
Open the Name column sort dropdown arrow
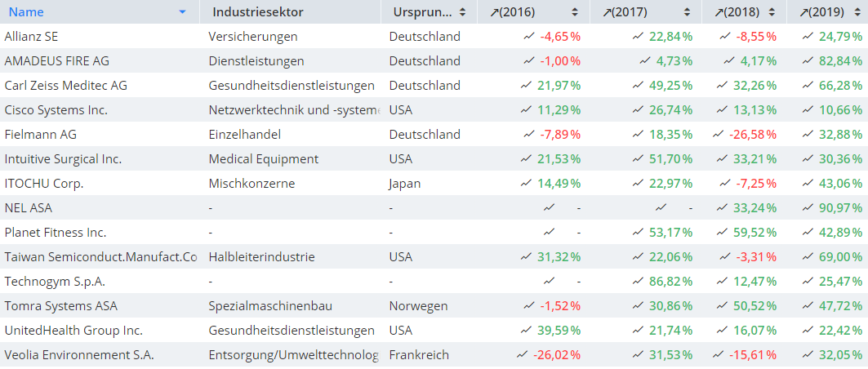(x=182, y=12)
